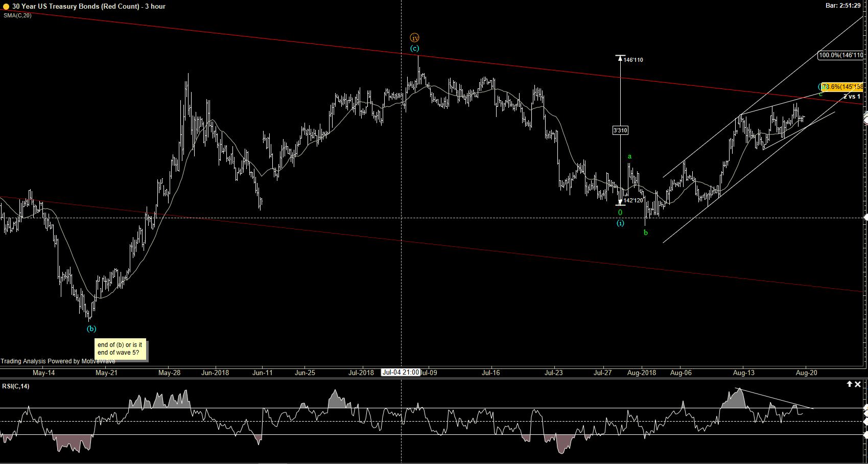The width and height of the screenshot is (868, 464).
Task: Select the orange '78.6%(145'158' Fibonacci label
Action: click(x=843, y=87)
